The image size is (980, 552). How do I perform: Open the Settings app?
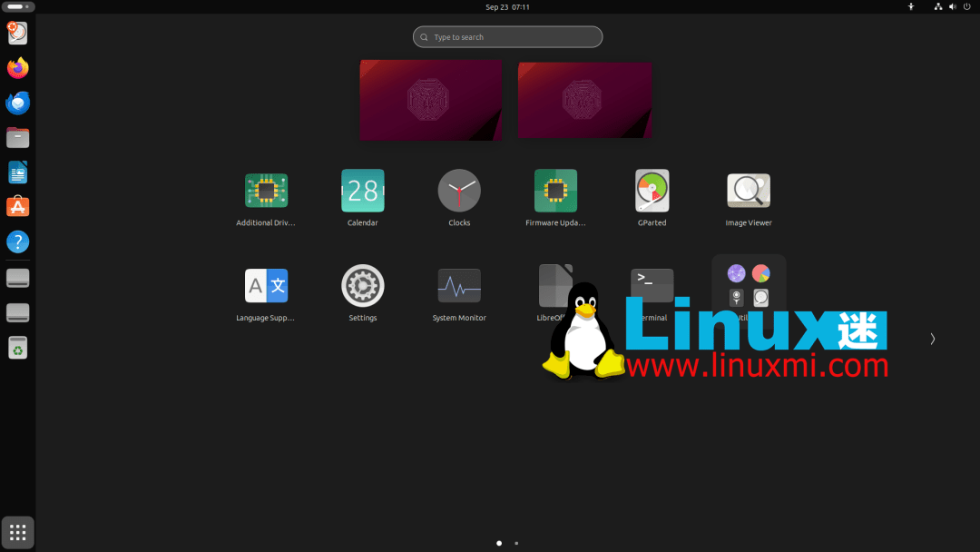point(362,286)
